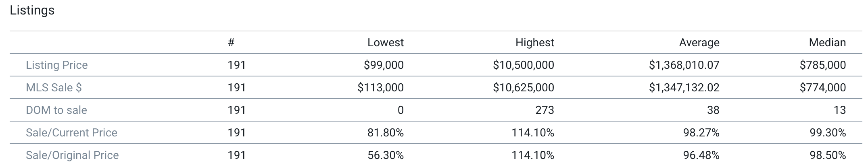Select the Sale/Original Price row label
Viewport: 868px width, 165px height.
[72, 155]
